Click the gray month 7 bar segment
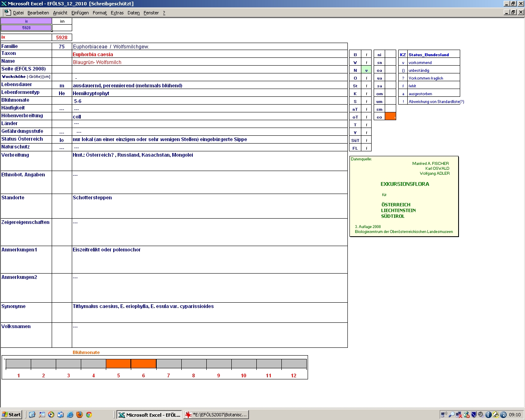The height and width of the screenshot is (420, 525). coord(169,364)
